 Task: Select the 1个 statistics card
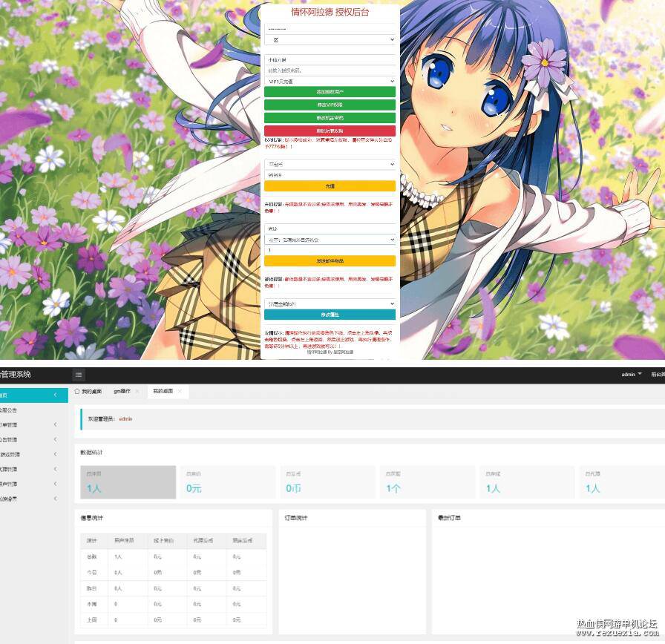(427, 482)
